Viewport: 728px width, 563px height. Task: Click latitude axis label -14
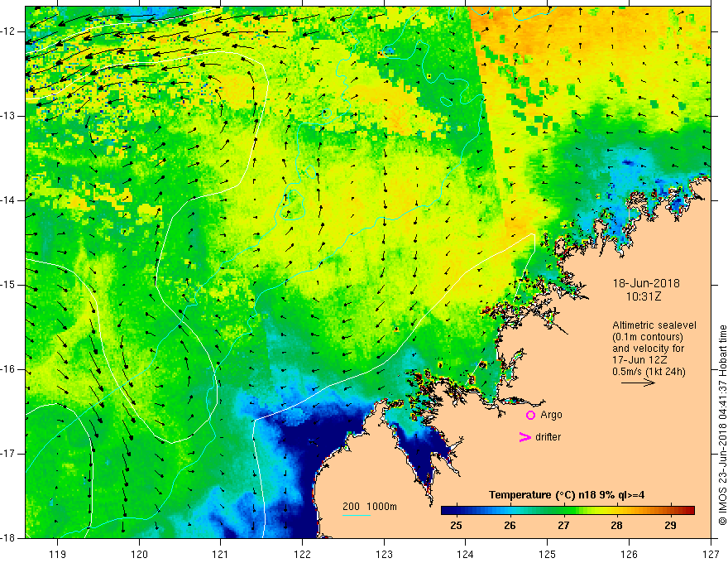tap(9, 200)
